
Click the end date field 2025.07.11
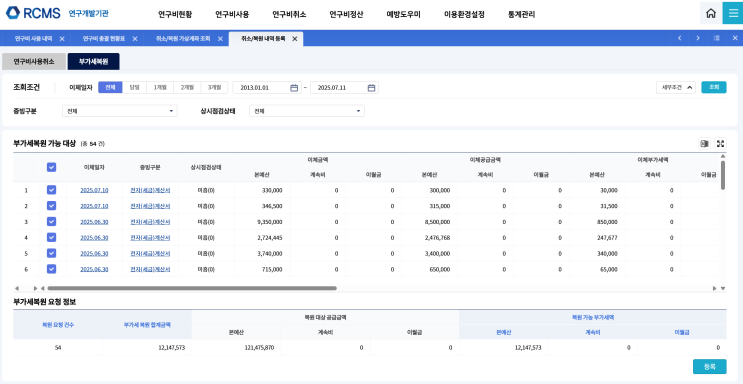tap(344, 88)
